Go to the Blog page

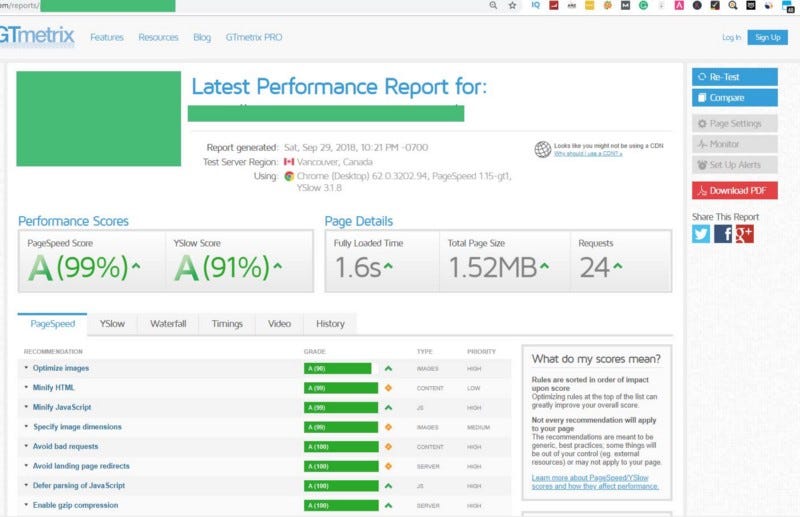pyautogui.click(x=202, y=37)
